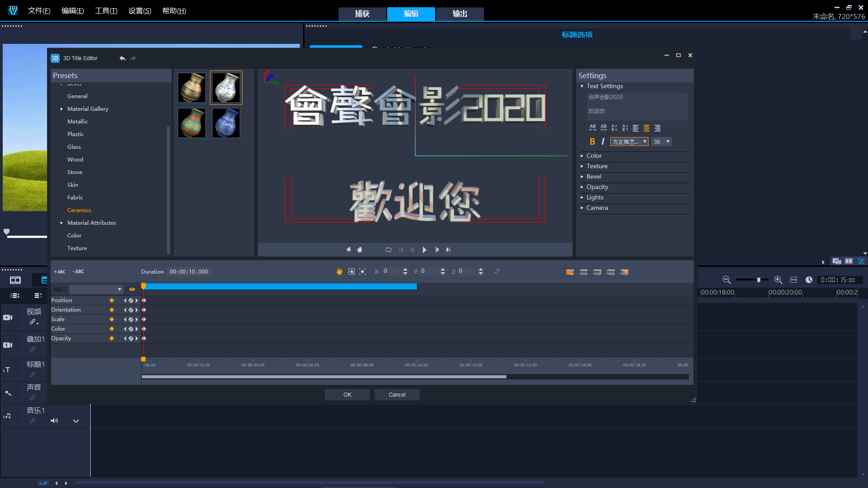Decrease line spacing icon

[x=625, y=128]
